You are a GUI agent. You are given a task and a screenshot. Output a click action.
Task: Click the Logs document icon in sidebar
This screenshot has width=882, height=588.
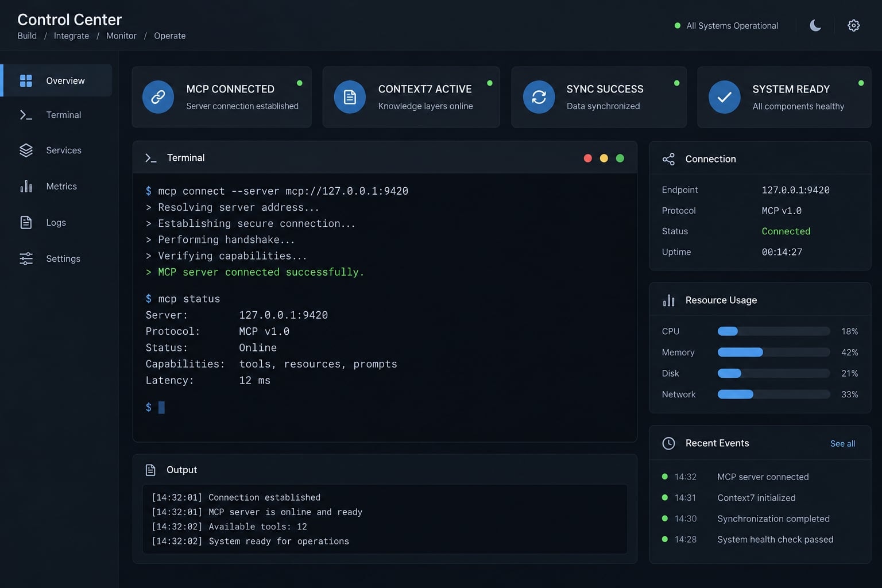(x=26, y=222)
